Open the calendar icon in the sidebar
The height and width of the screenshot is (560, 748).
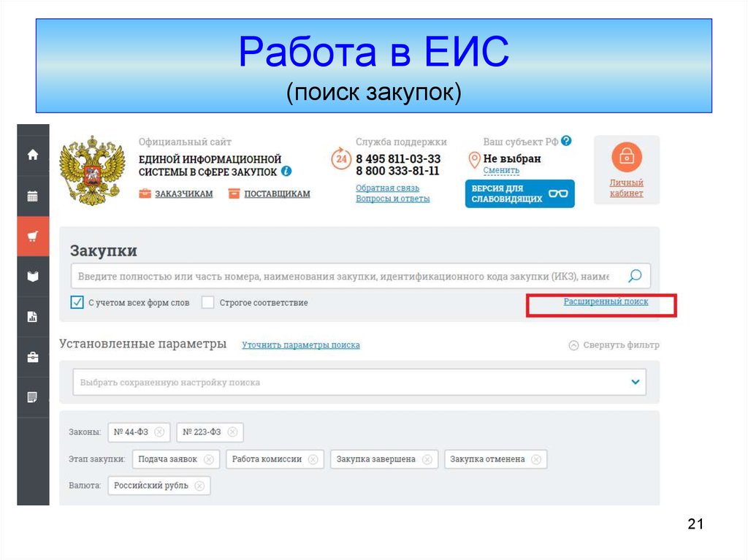tap(33, 196)
